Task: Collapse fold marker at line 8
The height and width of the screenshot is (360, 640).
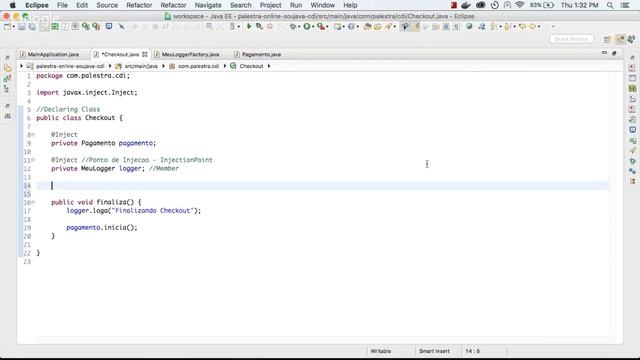Action: pyautogui.click(x=33, y=135)
